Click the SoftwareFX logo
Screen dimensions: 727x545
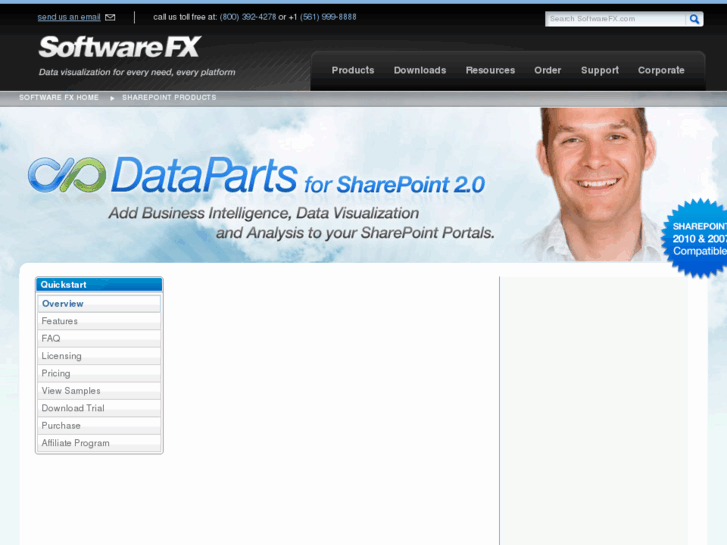(120, 47)
